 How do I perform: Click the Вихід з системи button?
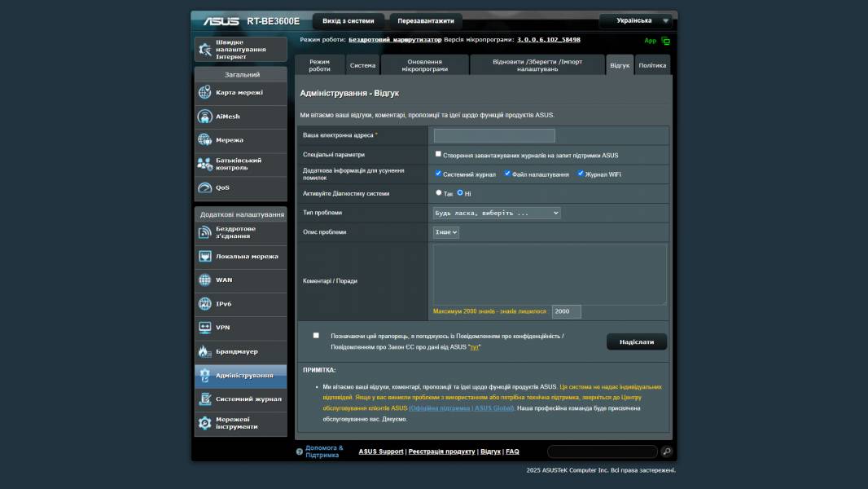click(x=349, y=21)
